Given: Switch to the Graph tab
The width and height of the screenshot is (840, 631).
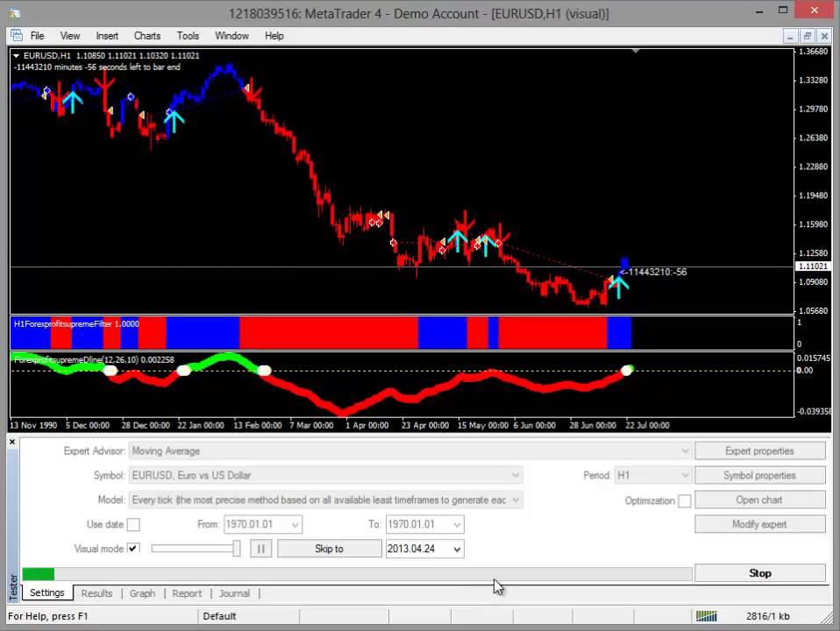Looking at the screenshot, I should [x=143, y=593].
